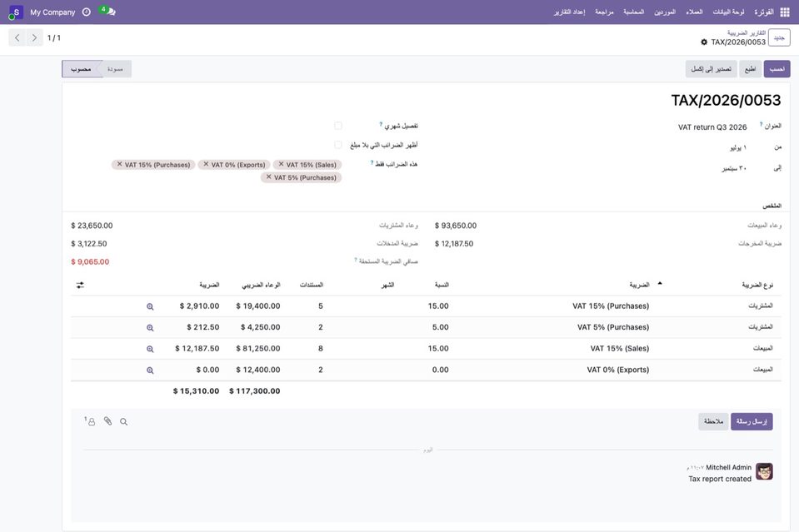This screenshot has height=532, width=799.
Task: Edit the title field VAT return Q3 2026
Action: click(712, 127)
